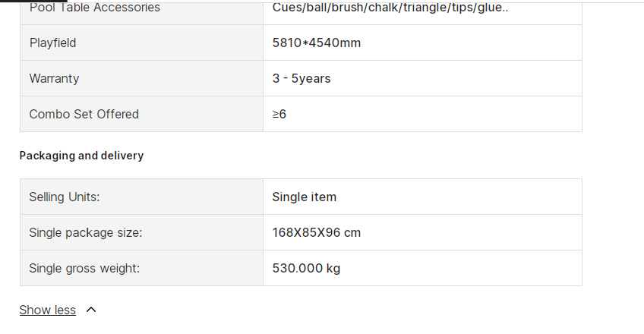This screenshot has width=644, height=334.
Task: Collapse details using the up chevron icon
Action: coord(91,310)
